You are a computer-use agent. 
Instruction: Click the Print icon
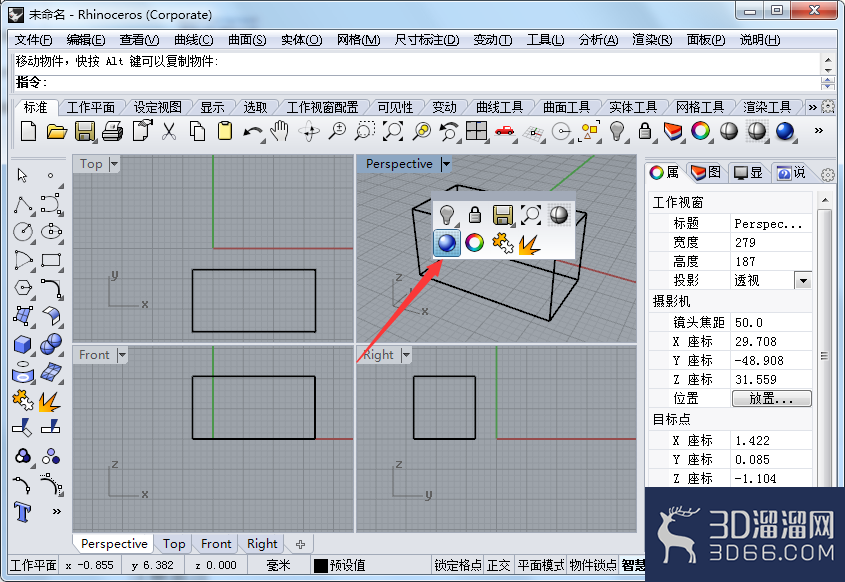113,131
